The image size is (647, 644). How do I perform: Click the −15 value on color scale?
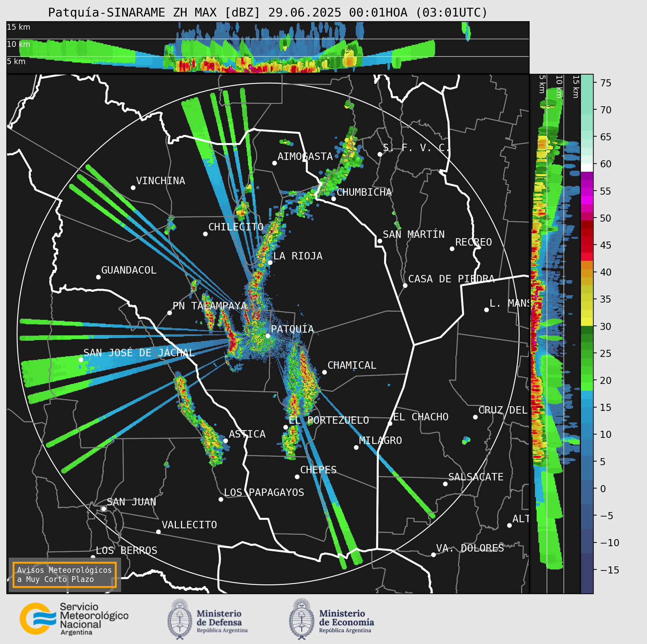coord(610,570)
